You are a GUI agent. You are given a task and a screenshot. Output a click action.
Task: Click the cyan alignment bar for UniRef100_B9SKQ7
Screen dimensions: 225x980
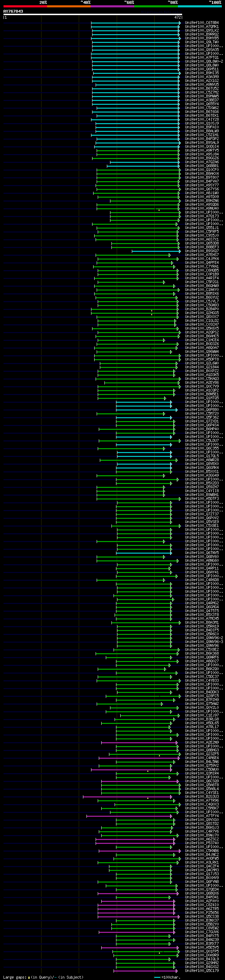(156, 251)
